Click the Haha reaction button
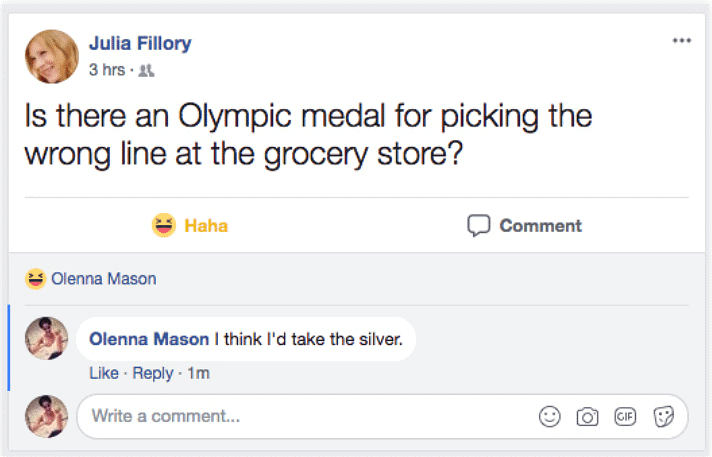The height and width of the screenshot is (457, 712). [x=190, y=226]
